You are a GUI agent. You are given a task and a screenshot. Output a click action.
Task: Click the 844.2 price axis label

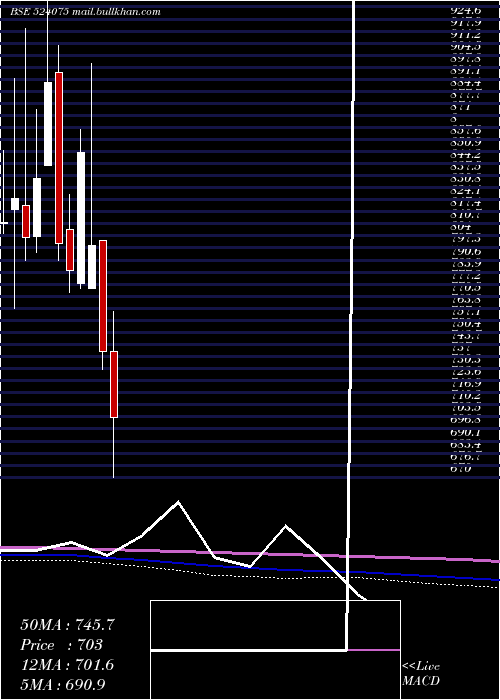click(466, 155)
